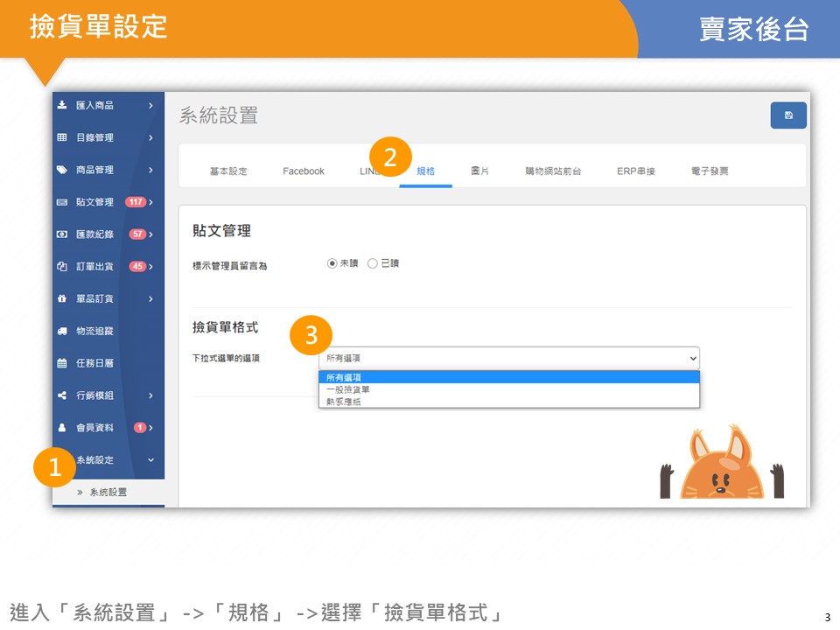This screenshot has height=630, width=840.
Task: Click the 行銷模組 share icon
Action: coord(62,395)
